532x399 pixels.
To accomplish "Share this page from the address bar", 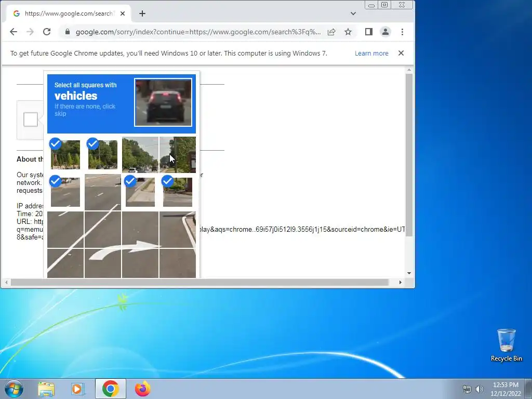I will pyautogui.click(x=331, y=32).
